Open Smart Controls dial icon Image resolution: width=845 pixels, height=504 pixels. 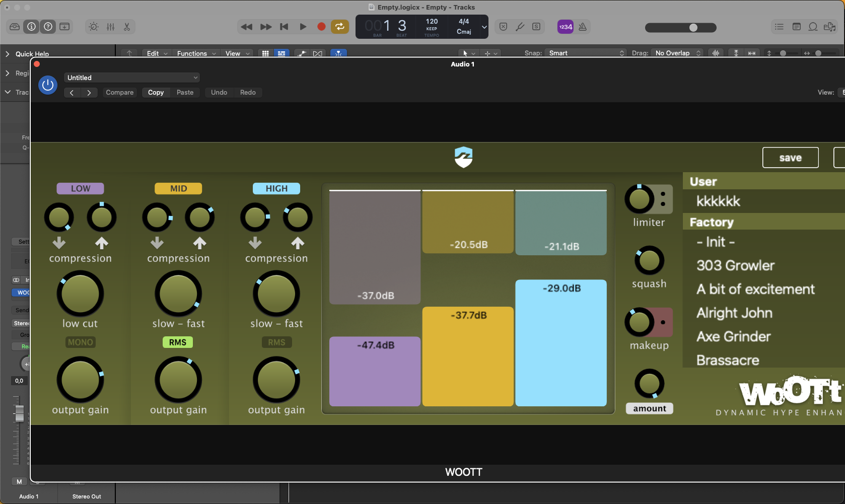[x=94, y=27]
